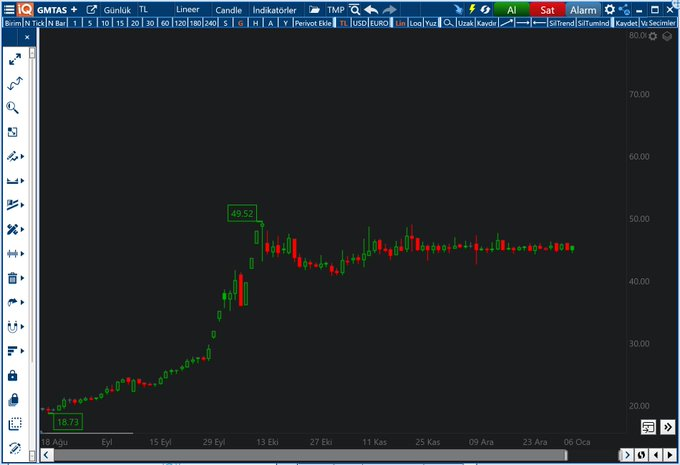Screen dimensions: 680x465
Task: Redo with the right curved arrow
Action: click(x=390, y=10)
